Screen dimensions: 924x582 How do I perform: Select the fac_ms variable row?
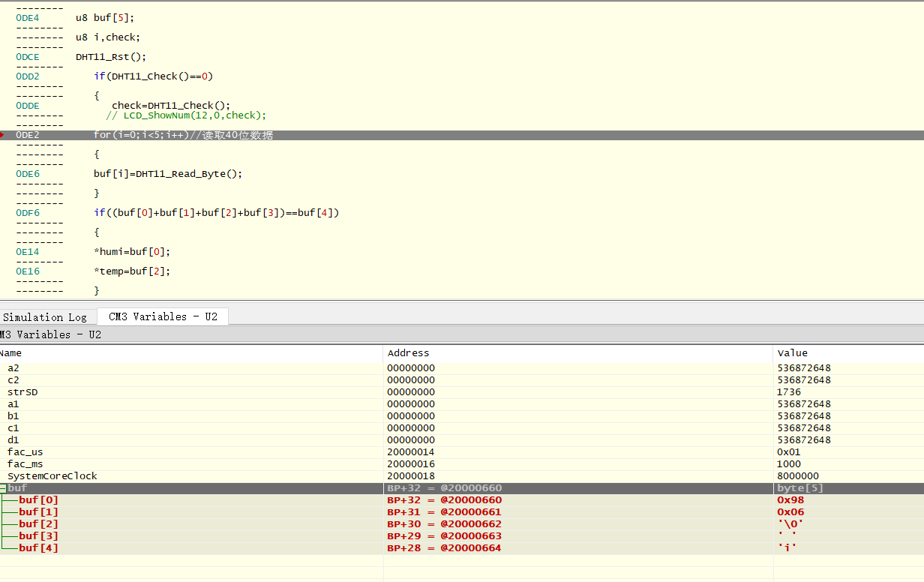[x=462, y=464]
